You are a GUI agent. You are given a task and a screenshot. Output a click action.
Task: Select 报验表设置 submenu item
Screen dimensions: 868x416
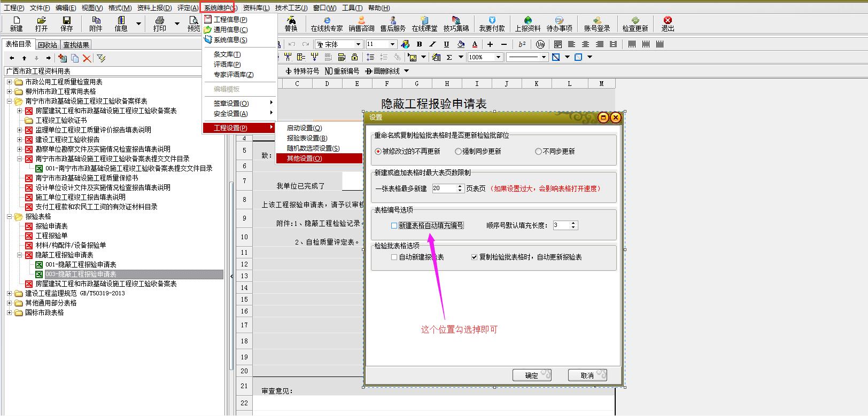(307, 138)
